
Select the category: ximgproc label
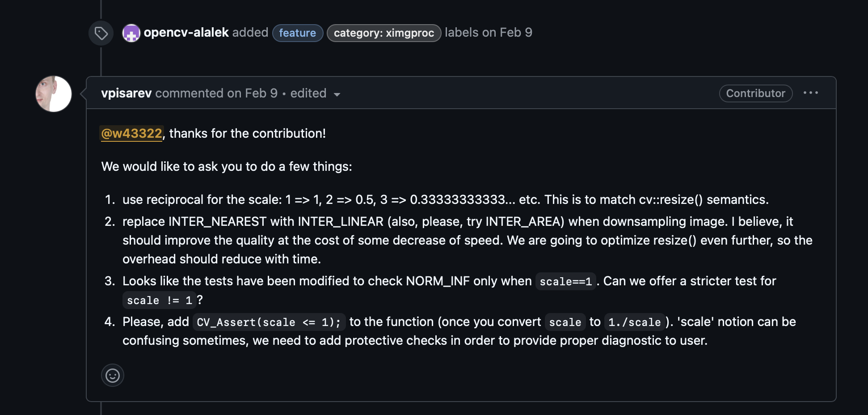[384, 33]
